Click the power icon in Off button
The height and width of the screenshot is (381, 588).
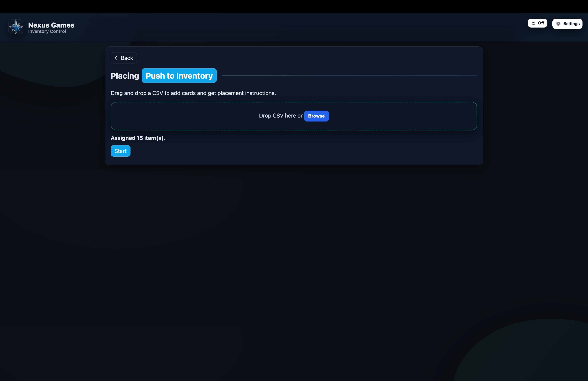coord(533,23)
